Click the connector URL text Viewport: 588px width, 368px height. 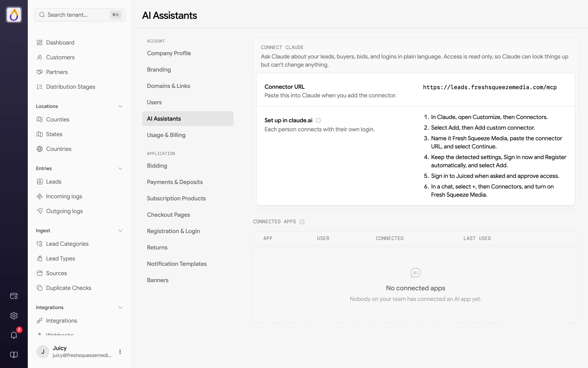pyautogui.click(x=490, y=87)
